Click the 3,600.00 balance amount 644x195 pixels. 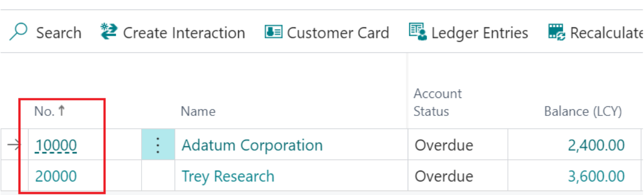pyautogui.click(x=596, y=176)
